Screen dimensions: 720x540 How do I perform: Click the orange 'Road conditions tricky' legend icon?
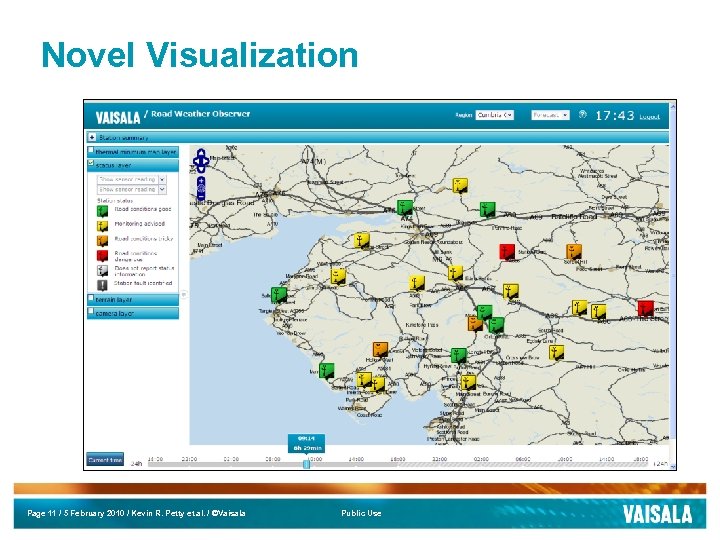tap(102, 240)
